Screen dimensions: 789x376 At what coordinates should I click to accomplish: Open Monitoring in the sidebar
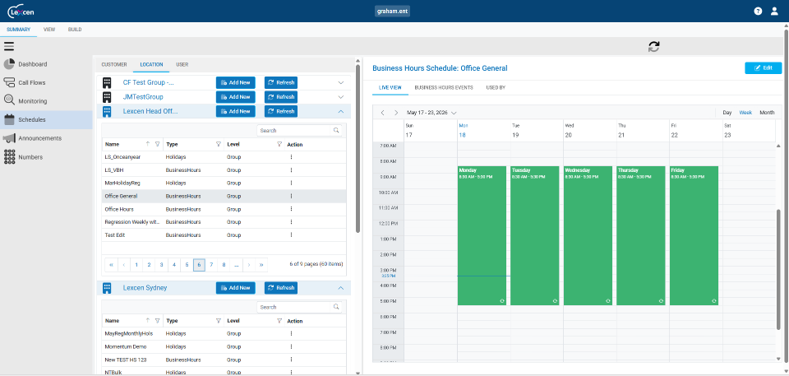pos(33,101)
